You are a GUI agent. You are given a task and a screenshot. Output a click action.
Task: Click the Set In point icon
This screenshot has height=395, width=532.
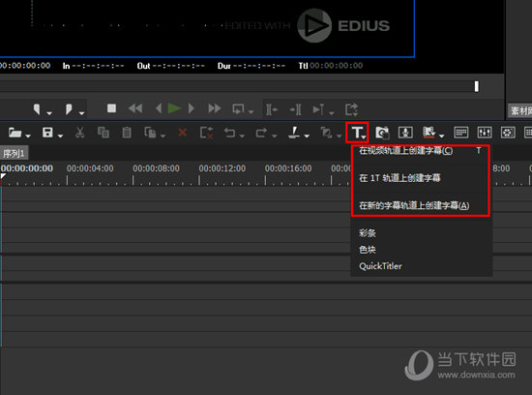point(37,109)
